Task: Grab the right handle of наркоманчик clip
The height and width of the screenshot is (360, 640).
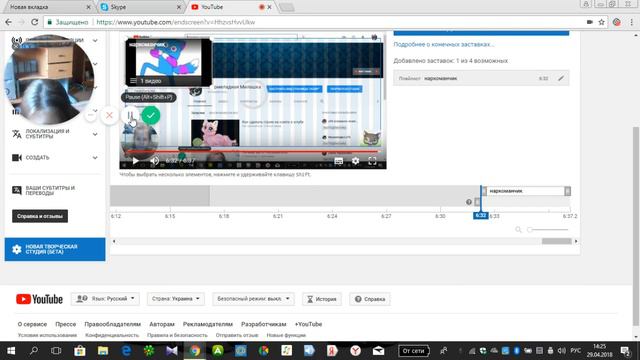Action: pyautogui.click(x=568, y=191)
